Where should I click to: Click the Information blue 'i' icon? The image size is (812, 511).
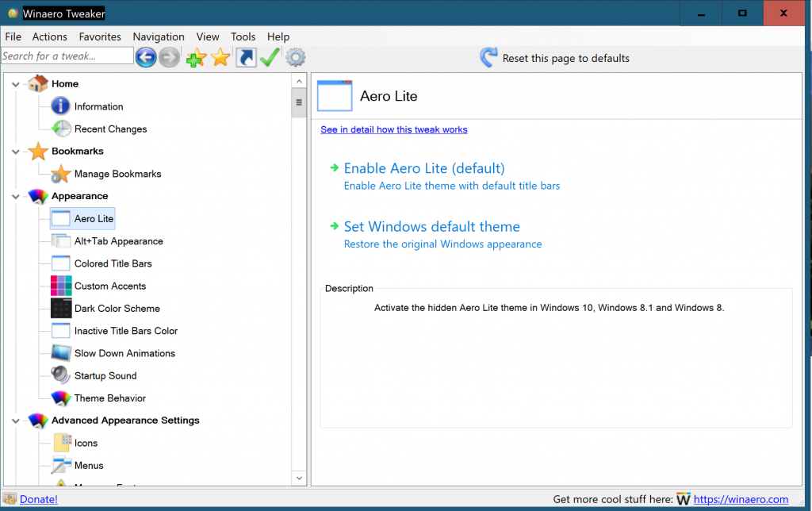click(x=60, y=106)
